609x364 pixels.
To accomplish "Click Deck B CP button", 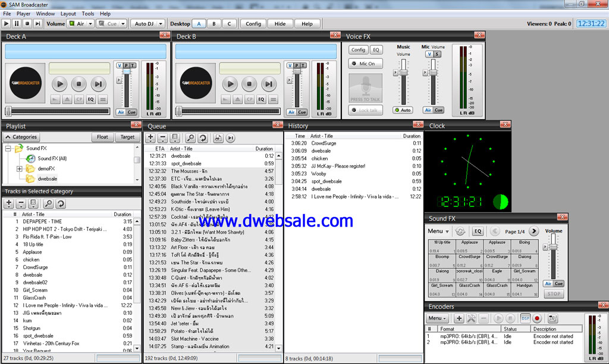I will (x=249, y=99).
